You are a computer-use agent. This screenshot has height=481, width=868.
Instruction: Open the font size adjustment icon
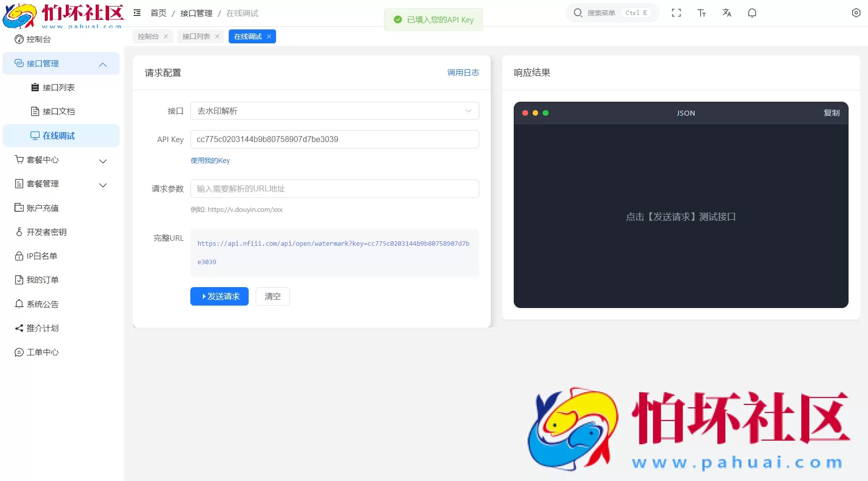coord(702,13)
